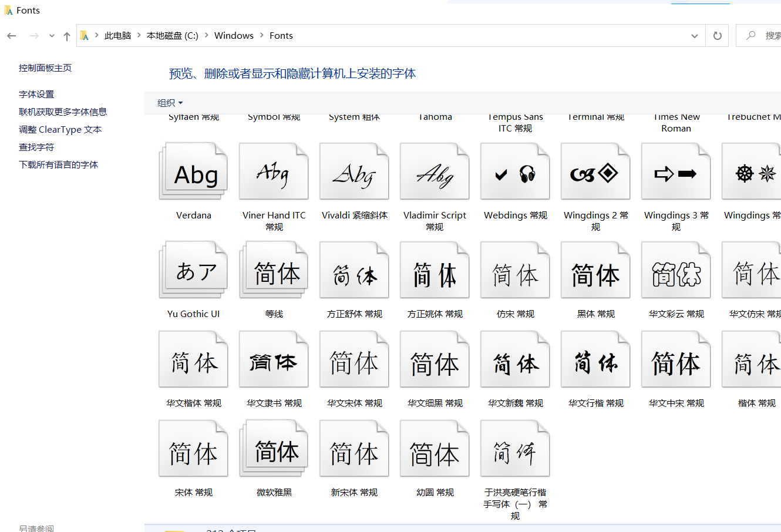Expand the chevron after Windows in path
The image size is (781, 532).
pos(262,35)
